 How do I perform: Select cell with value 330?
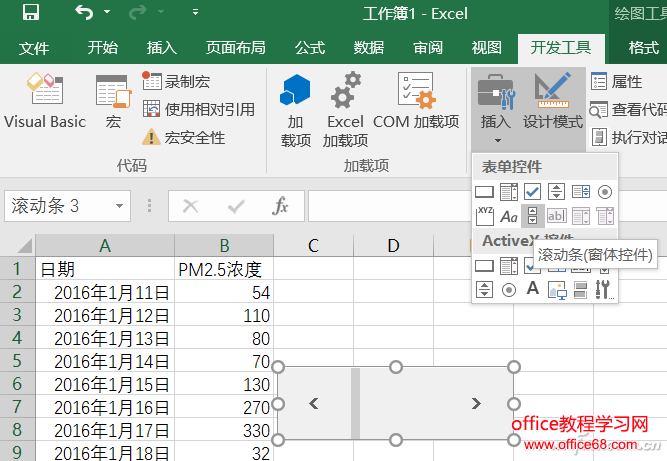pos(224,430)
